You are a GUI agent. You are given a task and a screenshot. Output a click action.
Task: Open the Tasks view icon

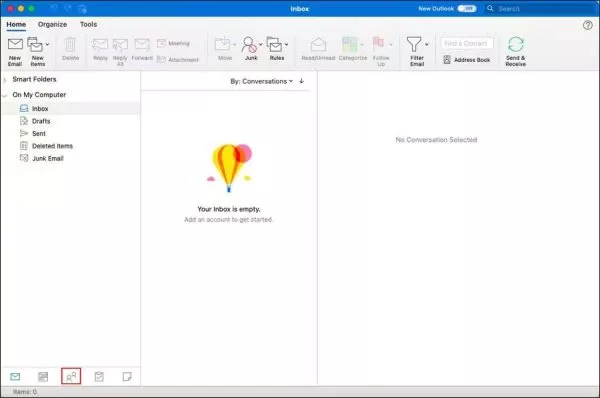tap(99, 377)
